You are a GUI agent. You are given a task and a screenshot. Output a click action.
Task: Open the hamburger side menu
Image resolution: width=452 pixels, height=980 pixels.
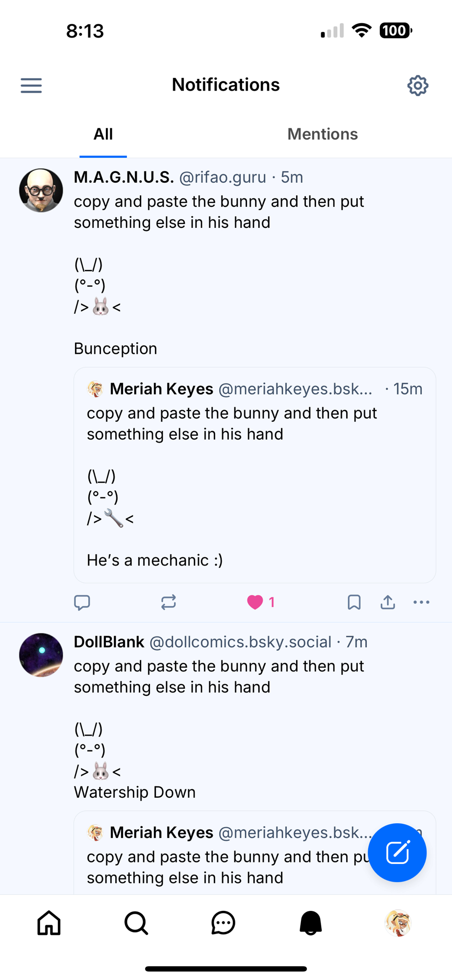pyautogui.click(x=31, y=86)
